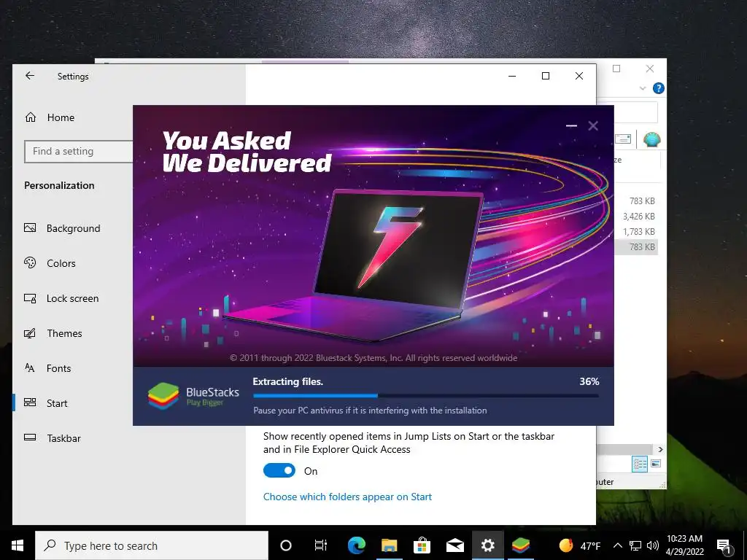Click the BlueStacks taskbar icon
The height and width of the screenshot is (560, 747).
click(521, 545)
